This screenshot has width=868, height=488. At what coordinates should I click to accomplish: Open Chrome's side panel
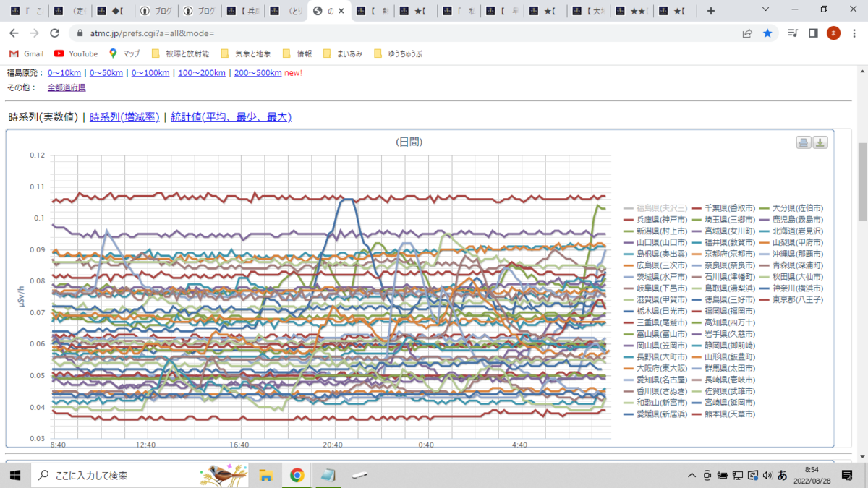click(x=813, y=33)
